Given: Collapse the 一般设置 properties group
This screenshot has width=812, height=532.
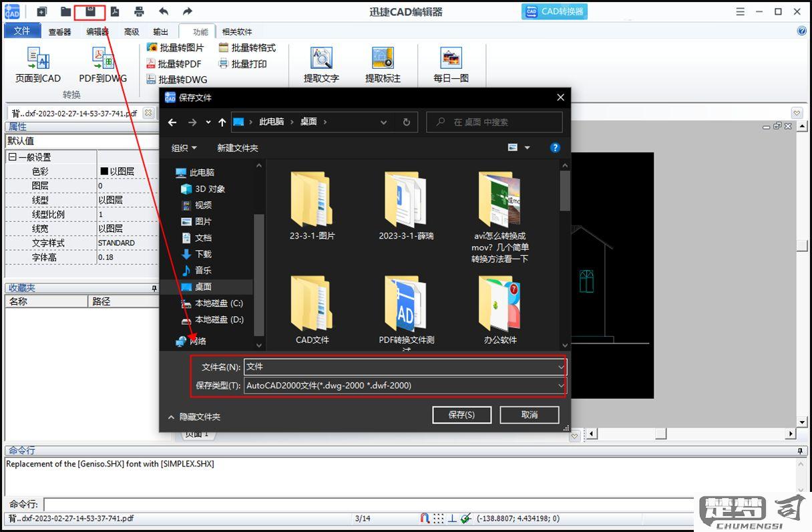Looking at the screenshot, I should [x=12, y=157].
